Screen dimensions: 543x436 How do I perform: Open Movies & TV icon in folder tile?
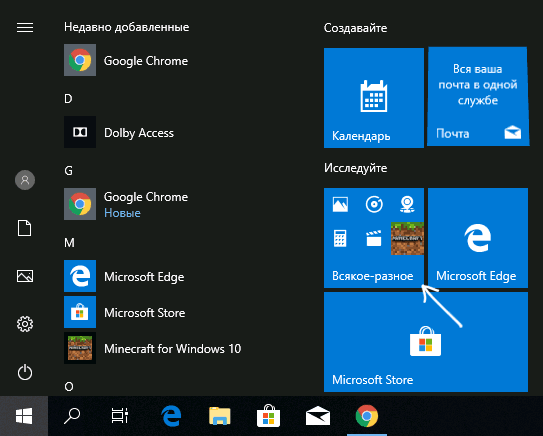point(374,238)
